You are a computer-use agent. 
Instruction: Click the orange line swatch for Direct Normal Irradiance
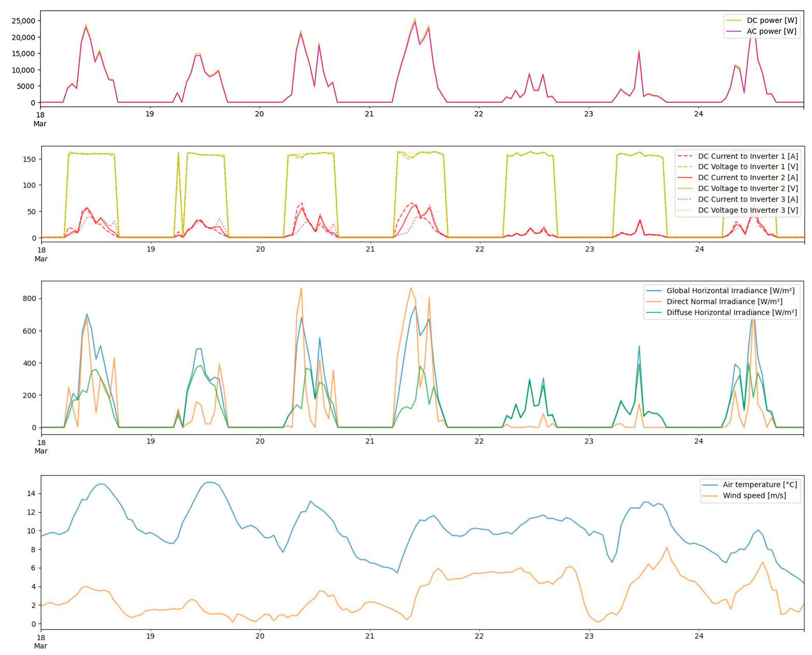[654, 302]
